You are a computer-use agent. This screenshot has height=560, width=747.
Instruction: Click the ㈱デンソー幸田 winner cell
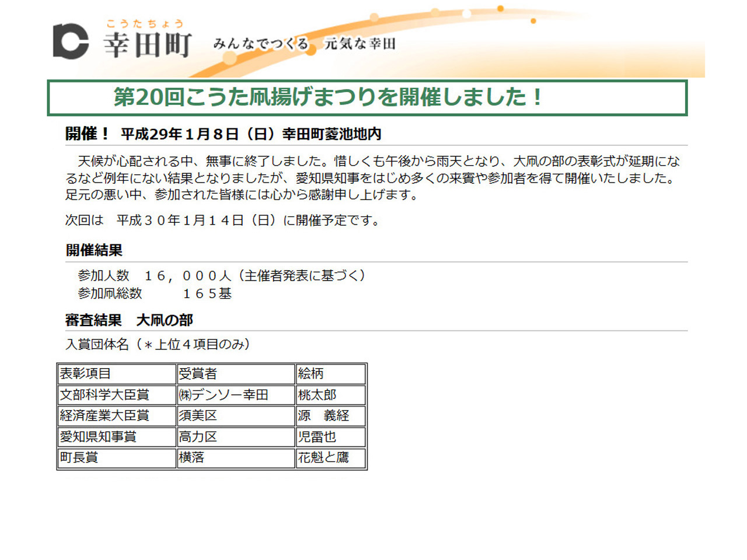(235, 395)
